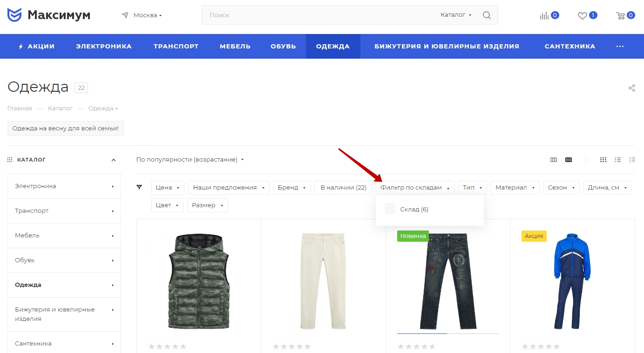Select the grid tile view icon
The height and width of the screenshot is (353, 644).
603,160
